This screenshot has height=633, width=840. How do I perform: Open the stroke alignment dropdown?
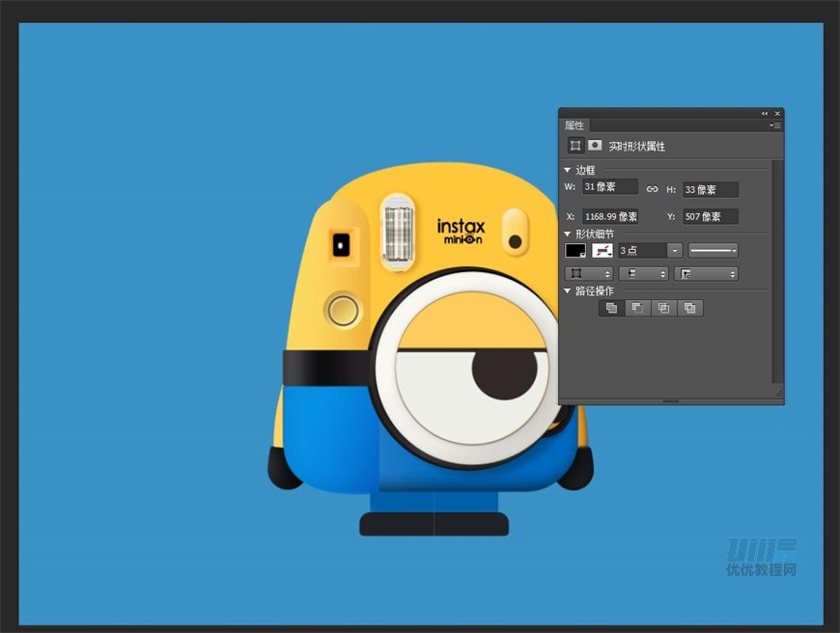point(588,274)
